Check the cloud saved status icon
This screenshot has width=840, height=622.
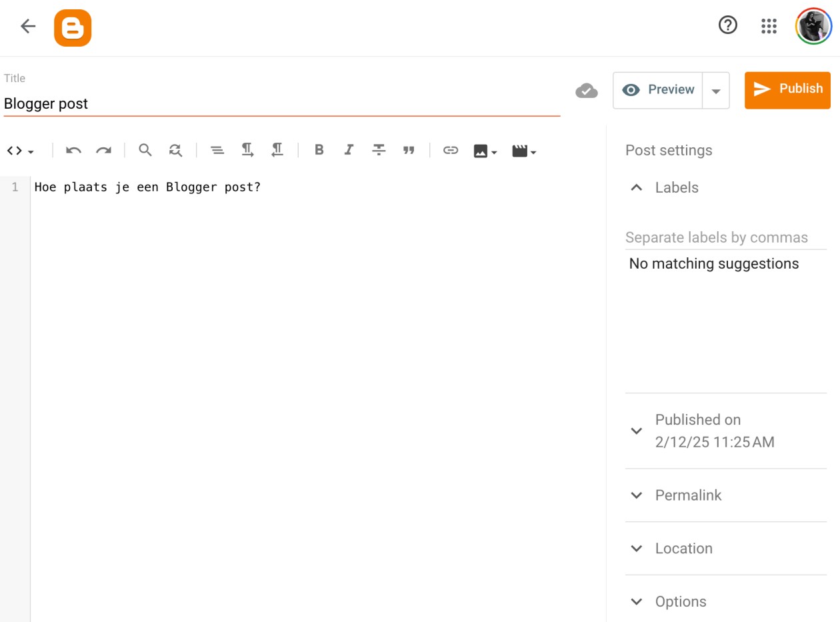(x=587, y=91)
